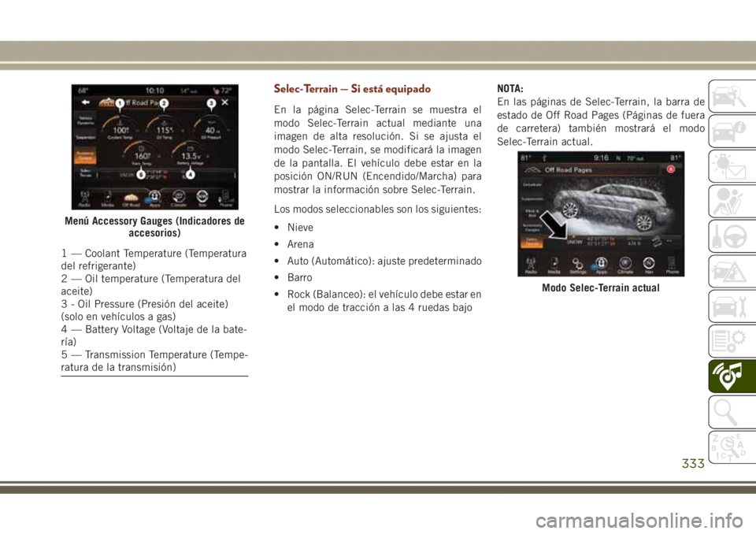This screenshot has height=534, width=756.
Task: Click the page number 333
Action: 693,464
